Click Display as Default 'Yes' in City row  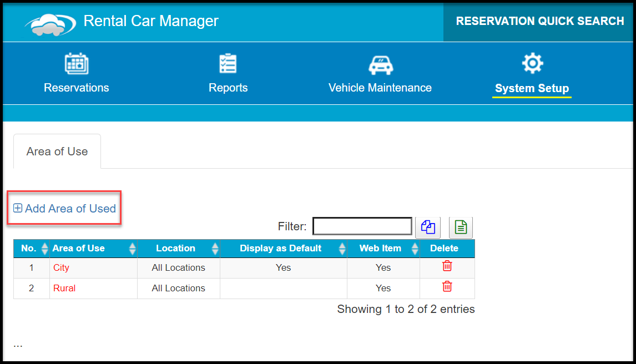tap(283, 267)
